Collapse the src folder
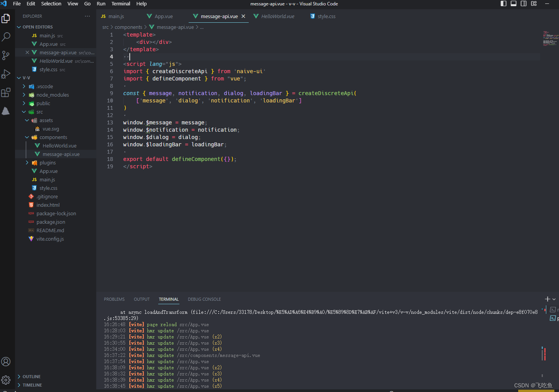This screenshot has width=559, height=392. [55, 112]
